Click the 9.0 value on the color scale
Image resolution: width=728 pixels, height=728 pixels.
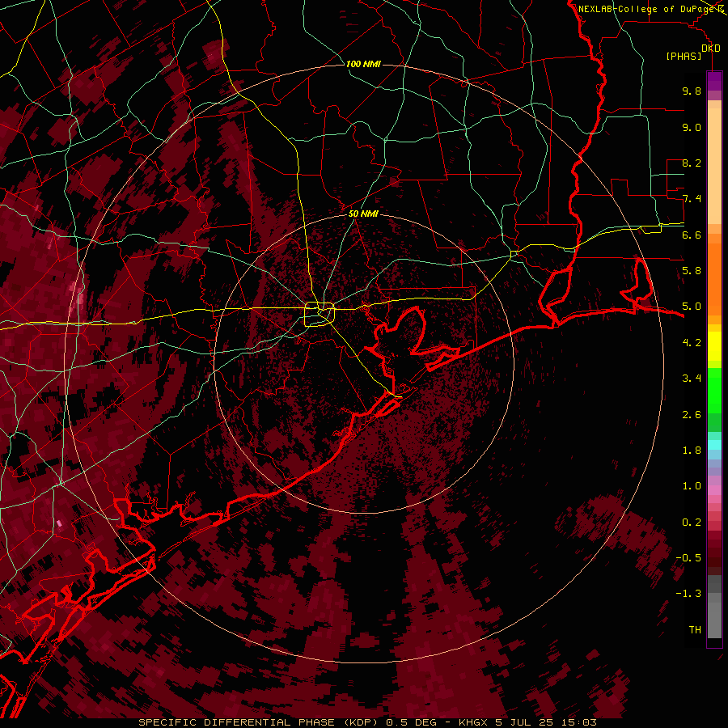tap(692, 127)
